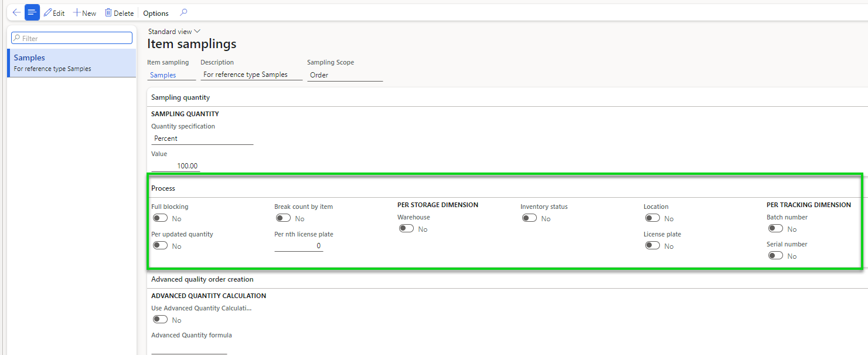Click the Advanced Quantity formula field

click(189, 348)
